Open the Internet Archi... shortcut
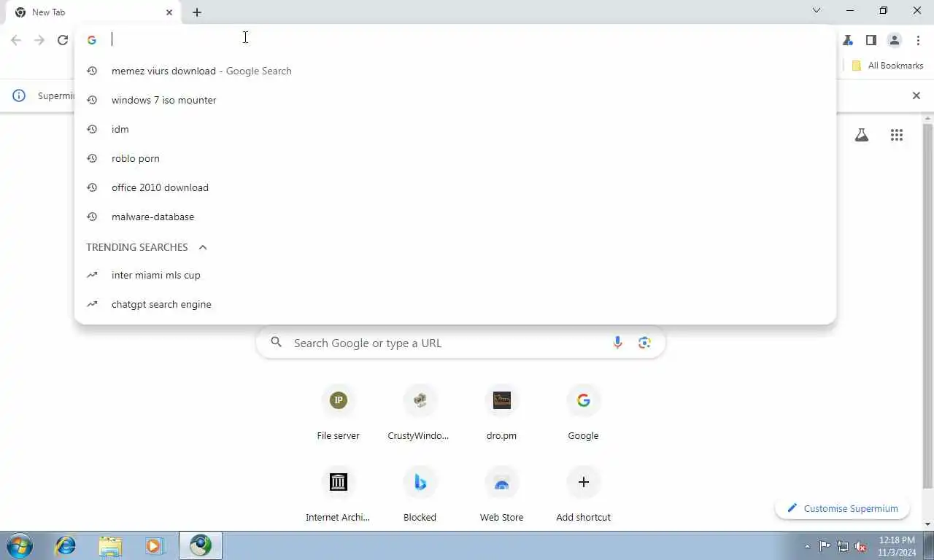This screenshot has width=934, height=560. tap(338, 495)
